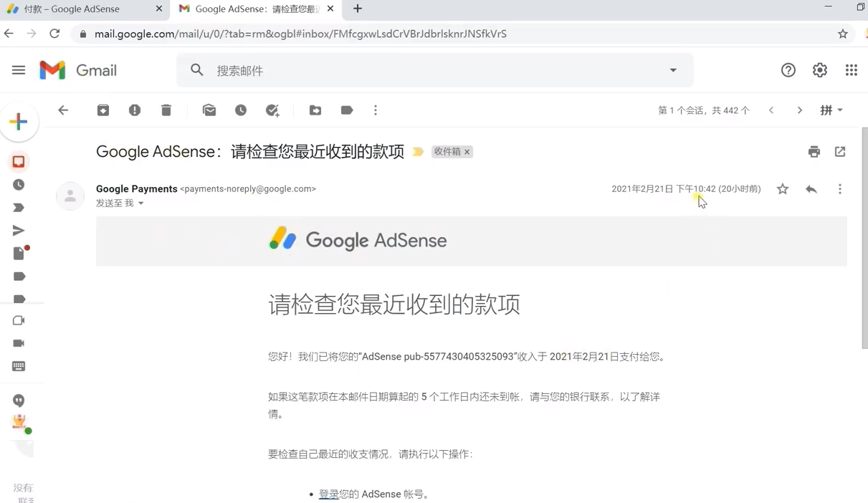Open the Inbox in the sidebar
This screenshot has height=503, width=868.
coord(19,162)
